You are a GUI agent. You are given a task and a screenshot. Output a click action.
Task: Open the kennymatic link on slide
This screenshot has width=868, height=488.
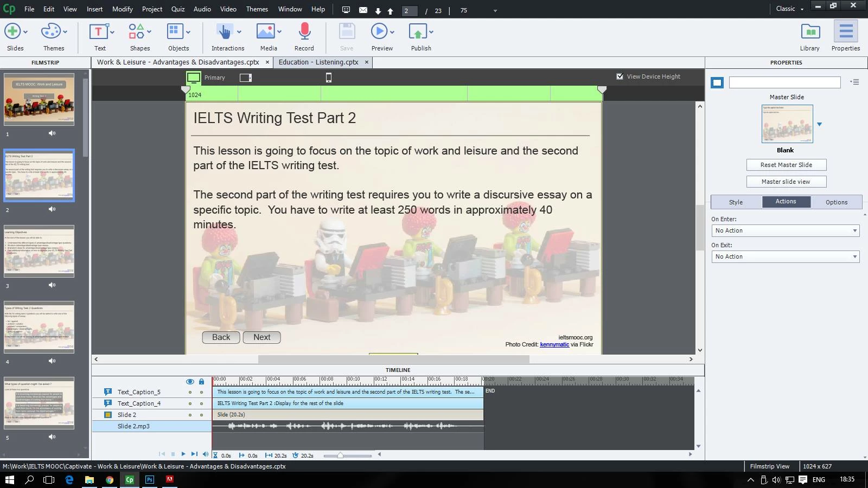[554, 344]
